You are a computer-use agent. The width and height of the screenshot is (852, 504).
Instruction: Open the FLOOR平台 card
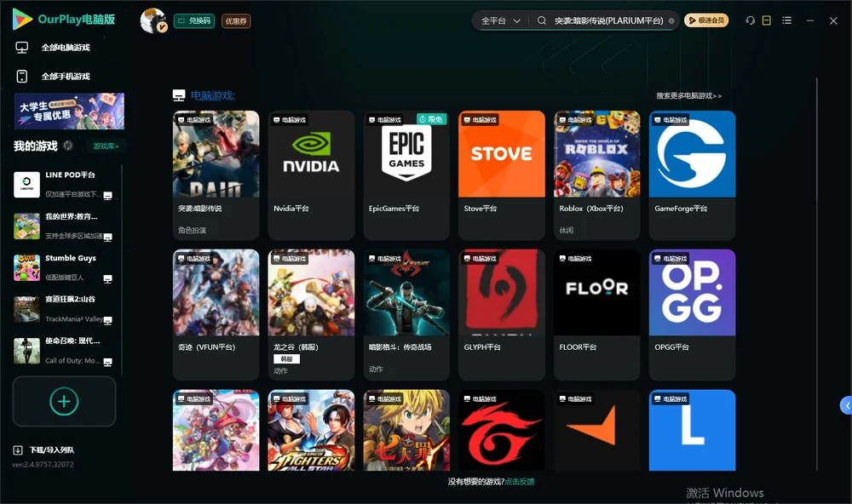(596, 314)
